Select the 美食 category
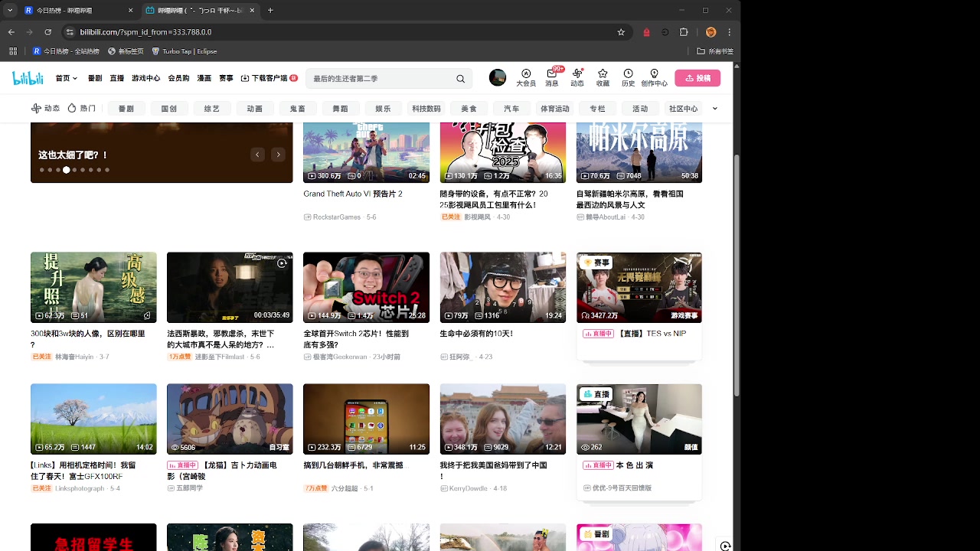Screen dimensions: 980x551 (x=469, y=109)
